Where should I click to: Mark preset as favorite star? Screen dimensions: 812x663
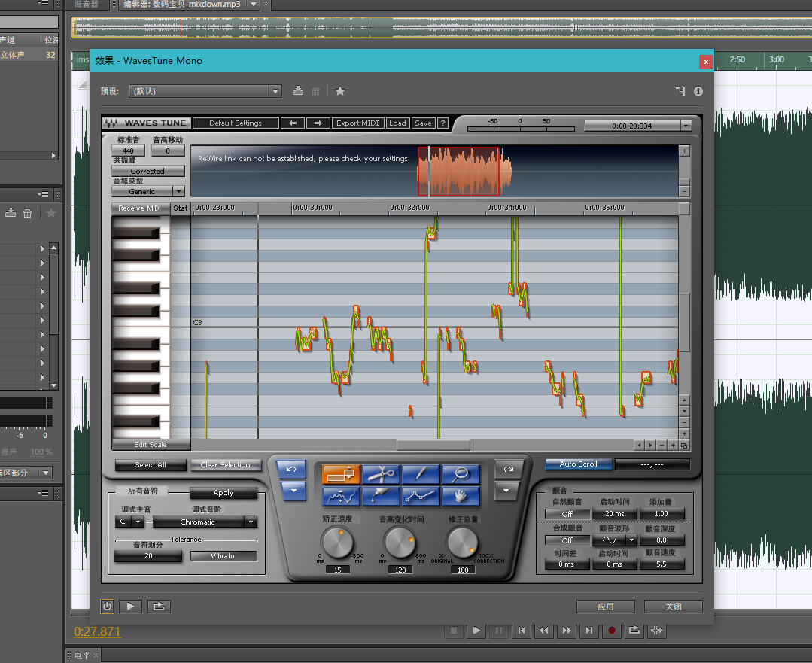click(339, 91)
